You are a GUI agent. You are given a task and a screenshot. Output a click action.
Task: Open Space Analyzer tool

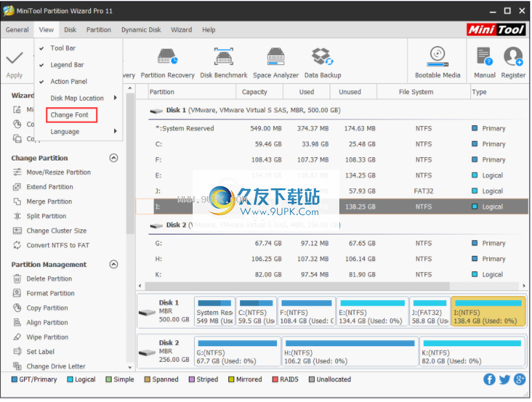(276, 63)
